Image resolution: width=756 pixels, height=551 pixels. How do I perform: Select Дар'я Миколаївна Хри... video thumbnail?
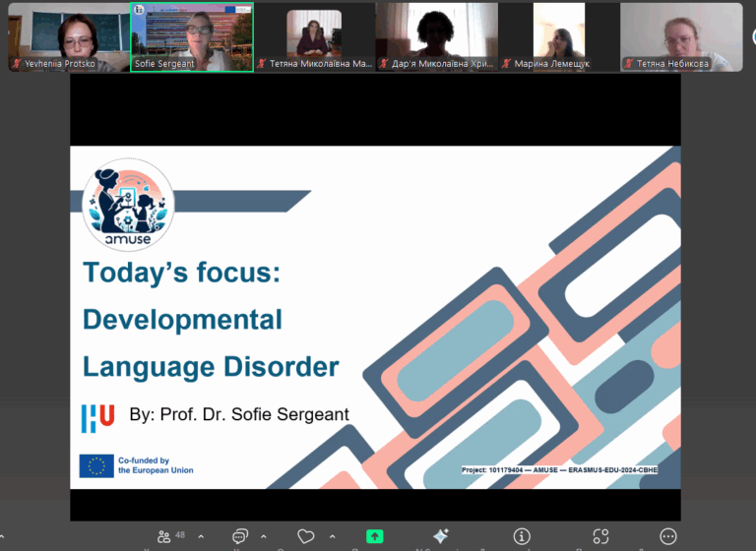436,37
